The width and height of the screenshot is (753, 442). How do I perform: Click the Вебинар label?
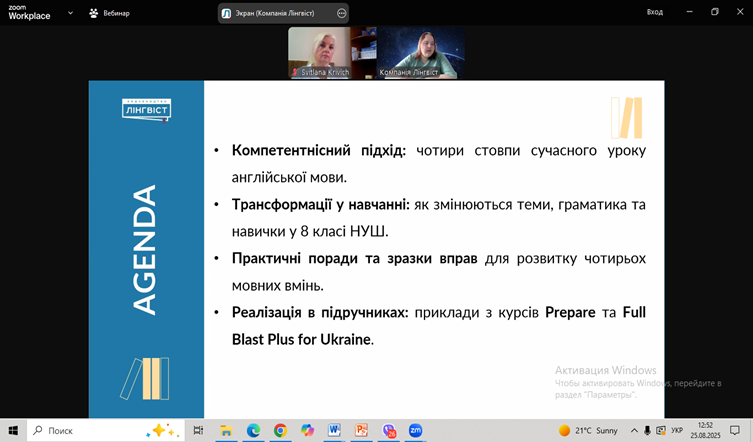pyautogui.click(x=116, y=13)
